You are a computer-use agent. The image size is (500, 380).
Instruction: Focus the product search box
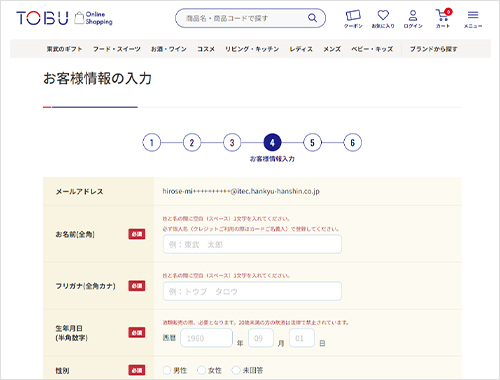click(x=245, y=18)
